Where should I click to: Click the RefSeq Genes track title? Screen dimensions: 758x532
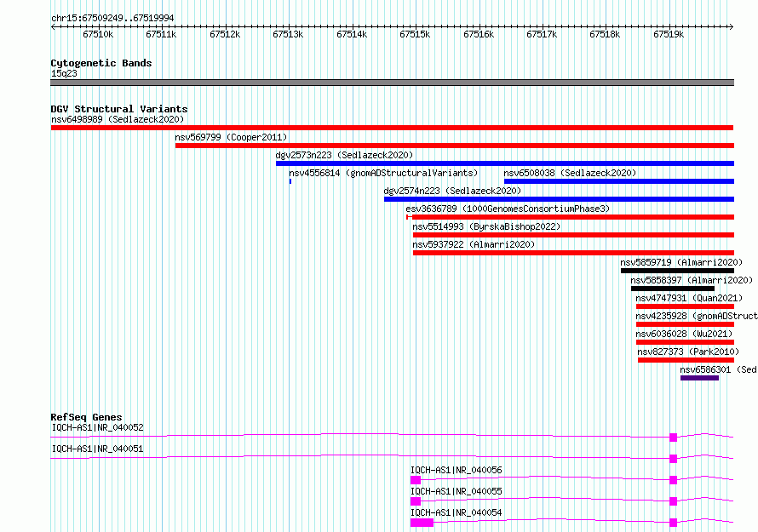tap(86, 417)
